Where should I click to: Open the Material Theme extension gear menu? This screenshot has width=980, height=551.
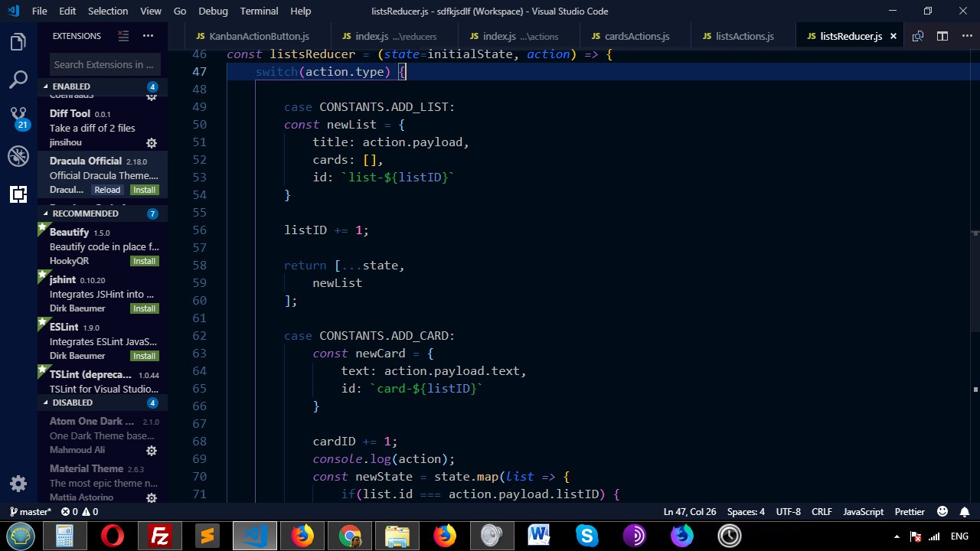pos(152,498)
